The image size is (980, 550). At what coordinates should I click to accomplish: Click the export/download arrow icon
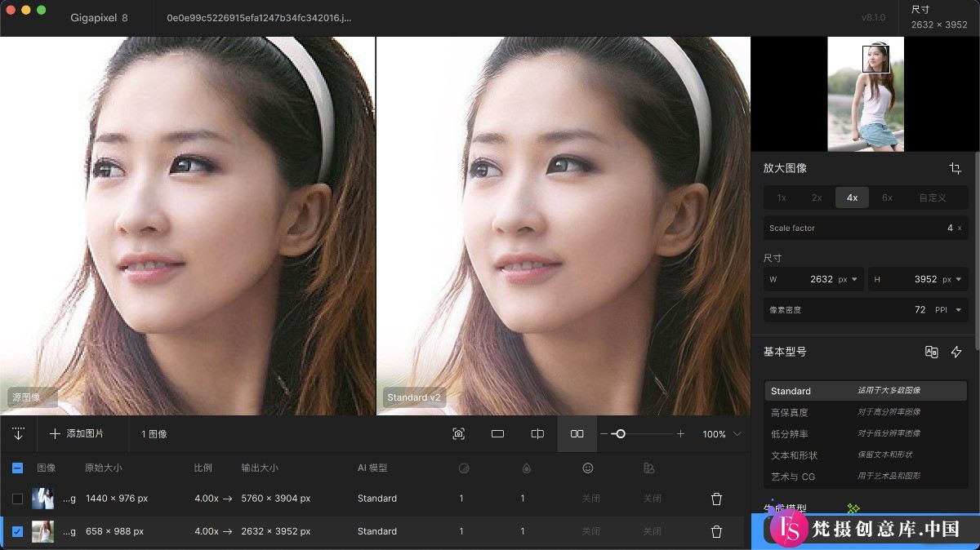[x=18, y=433]
